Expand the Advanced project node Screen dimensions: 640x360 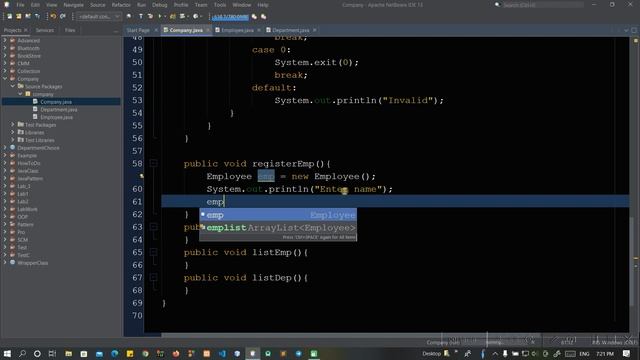pos(5,40)
